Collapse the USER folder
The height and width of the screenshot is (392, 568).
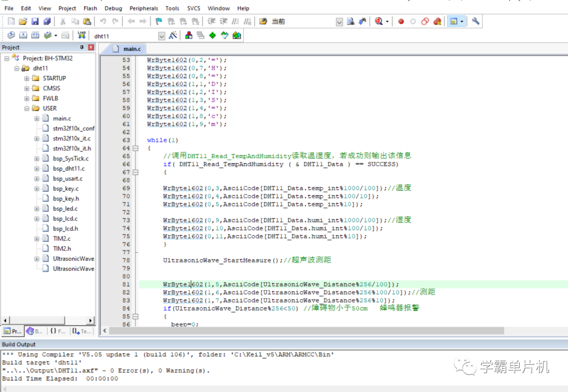tap(27, 108)
